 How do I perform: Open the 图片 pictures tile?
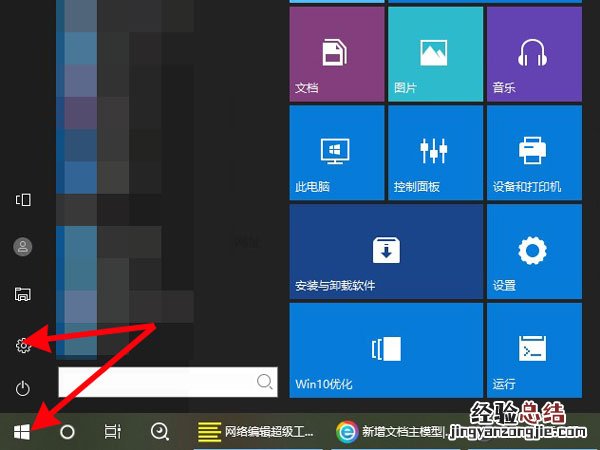pos(435,54)
